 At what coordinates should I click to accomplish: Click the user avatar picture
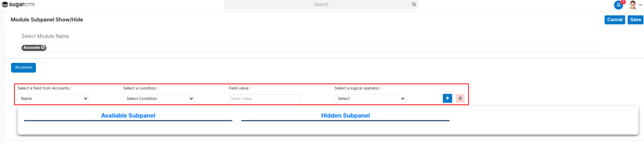point(632,5)
